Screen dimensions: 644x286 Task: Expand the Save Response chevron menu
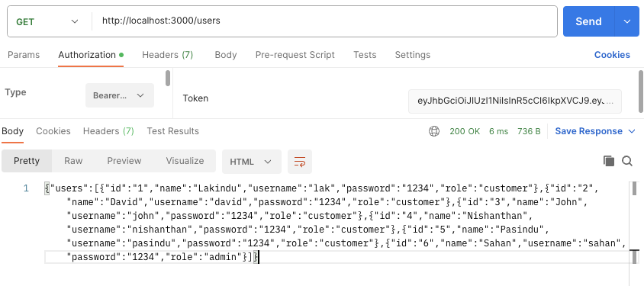click(x=632, y=131)
